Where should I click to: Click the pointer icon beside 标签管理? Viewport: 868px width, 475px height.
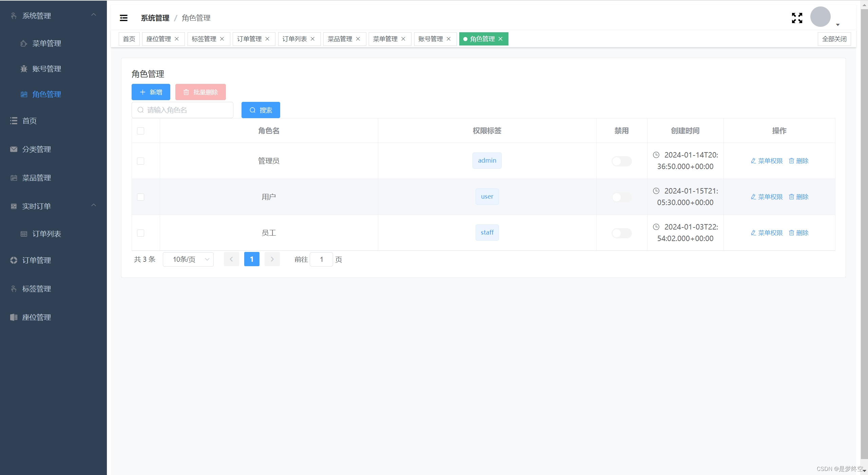coord(14,289)
